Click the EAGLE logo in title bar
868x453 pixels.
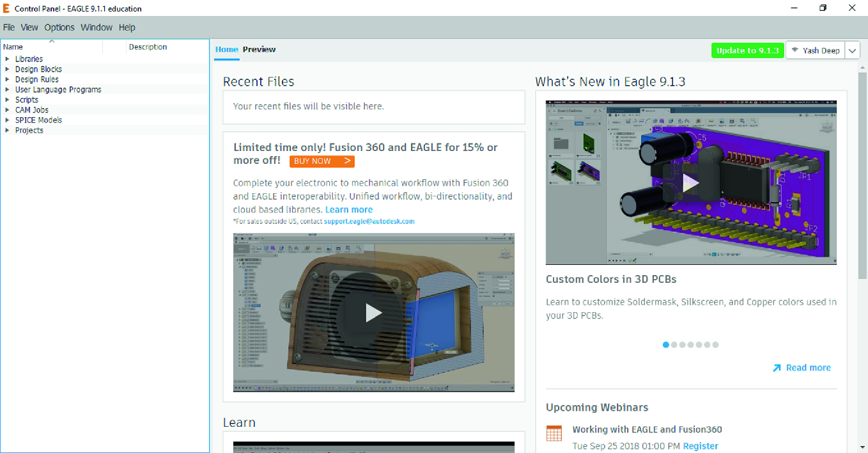click(x=6, y=8)
